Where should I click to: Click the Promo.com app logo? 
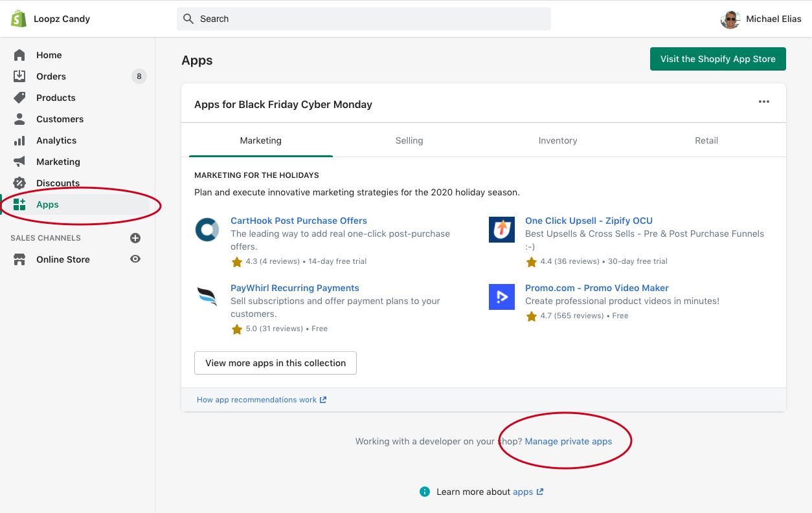click(x=502, y=297)
